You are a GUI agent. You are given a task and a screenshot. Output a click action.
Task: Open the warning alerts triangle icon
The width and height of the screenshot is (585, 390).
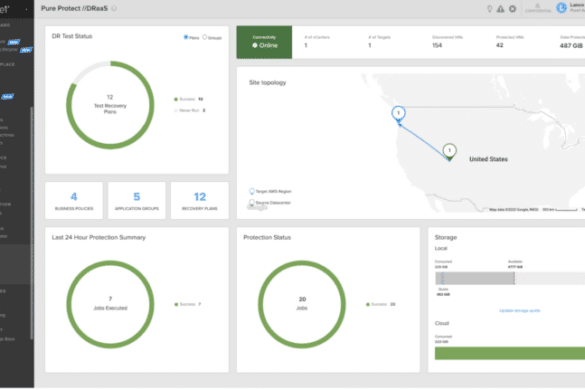coord(501,9)
